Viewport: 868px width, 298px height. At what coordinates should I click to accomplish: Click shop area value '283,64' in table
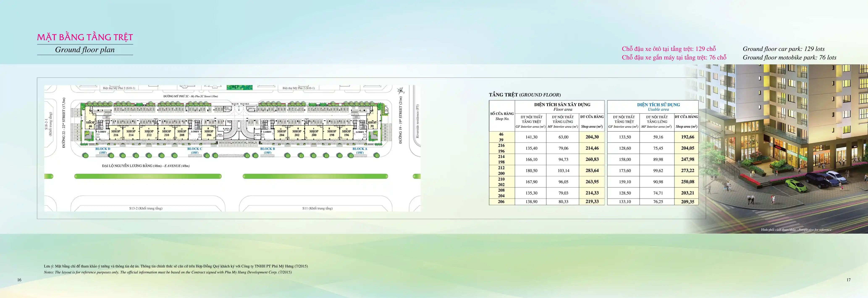592,170
